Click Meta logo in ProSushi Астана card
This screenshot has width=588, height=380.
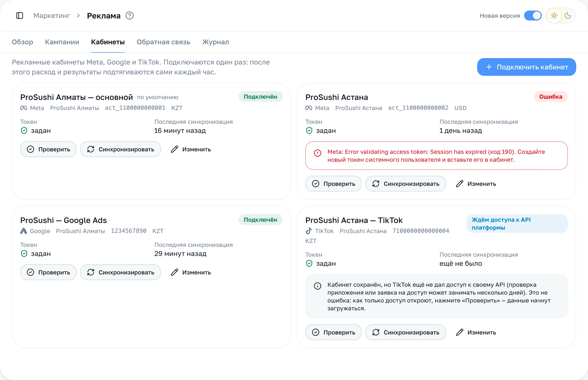coord(309,108)
